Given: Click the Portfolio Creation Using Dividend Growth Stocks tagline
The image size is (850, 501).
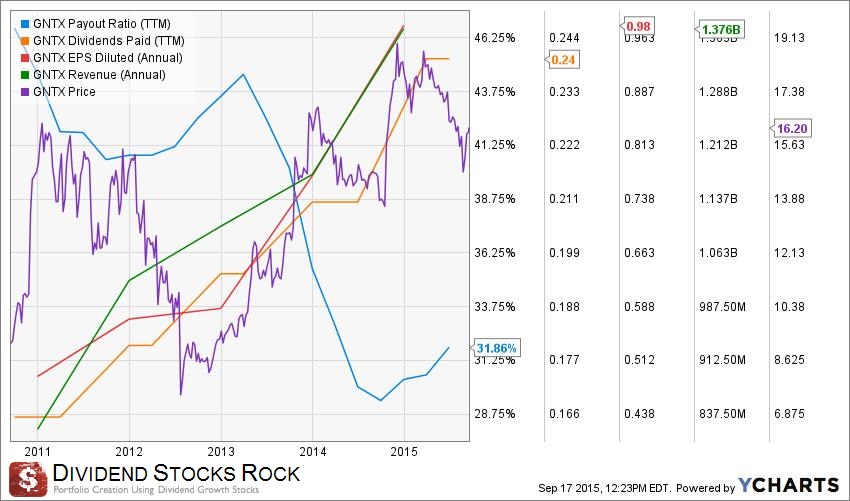Looking at the screenshot, I should click(x=156, y=490).
